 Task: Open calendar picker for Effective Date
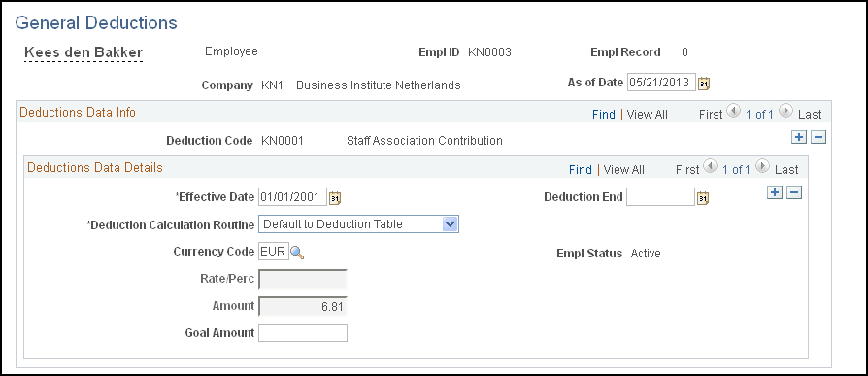pos(335,197)
